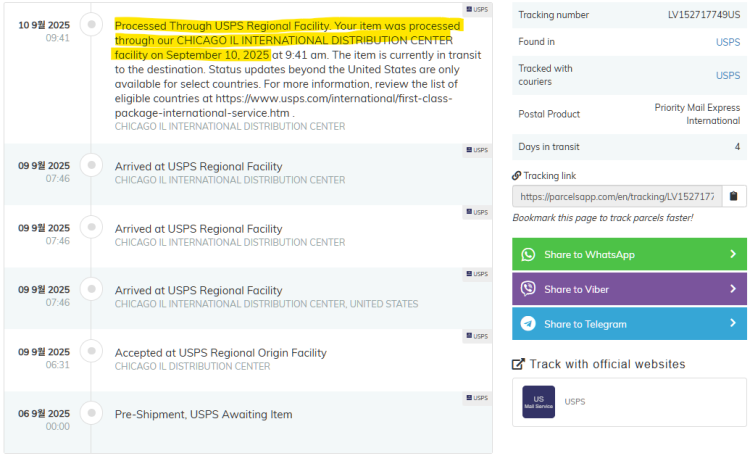Click the Days in transit row
Viewport: 750px width, 461px height.
pos(629,147)
